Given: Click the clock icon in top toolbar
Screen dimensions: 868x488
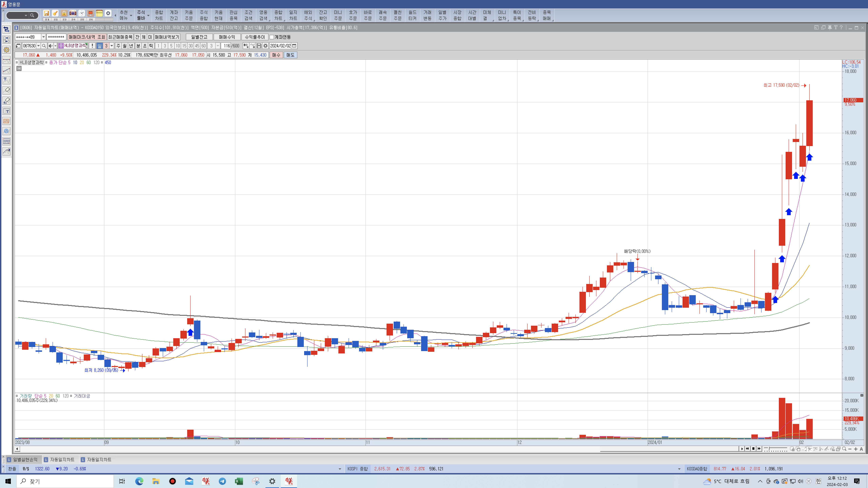Looking at the screenshot, I should pos(82,14).
